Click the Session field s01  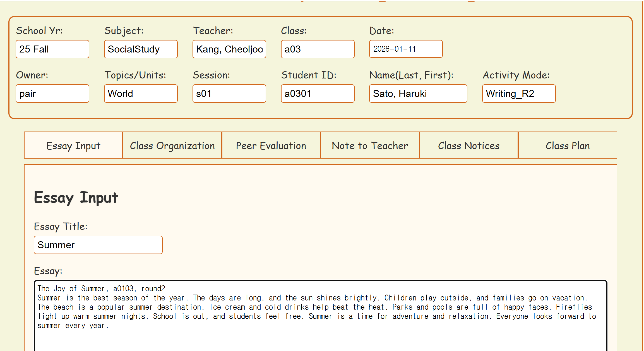(x=229, y=94)
